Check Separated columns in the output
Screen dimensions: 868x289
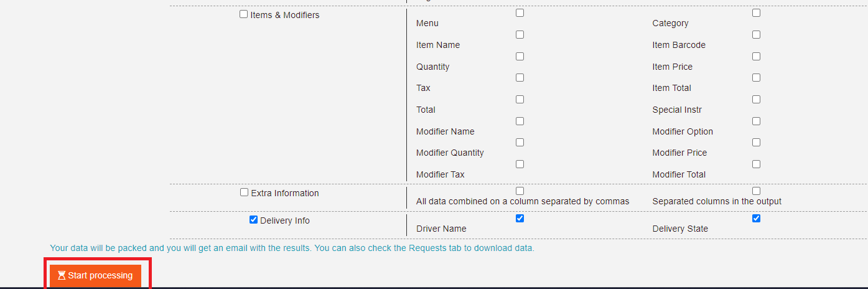(756, 191)
